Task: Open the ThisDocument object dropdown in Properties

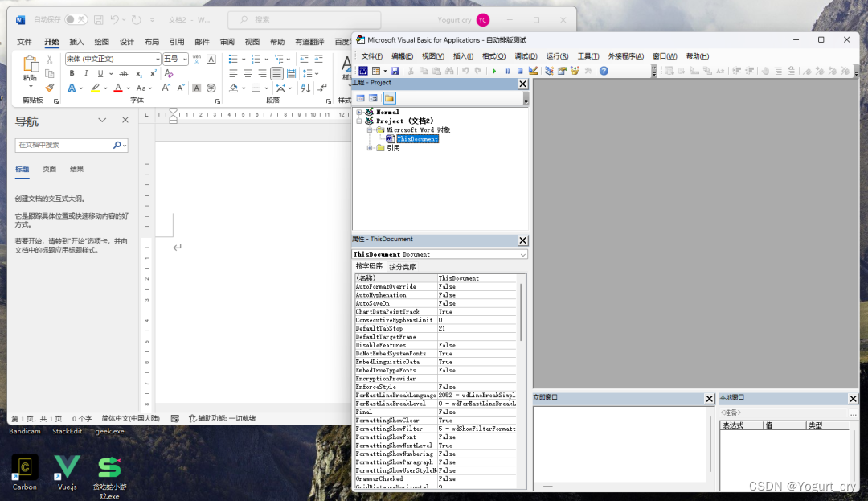Action: (522, 255)
